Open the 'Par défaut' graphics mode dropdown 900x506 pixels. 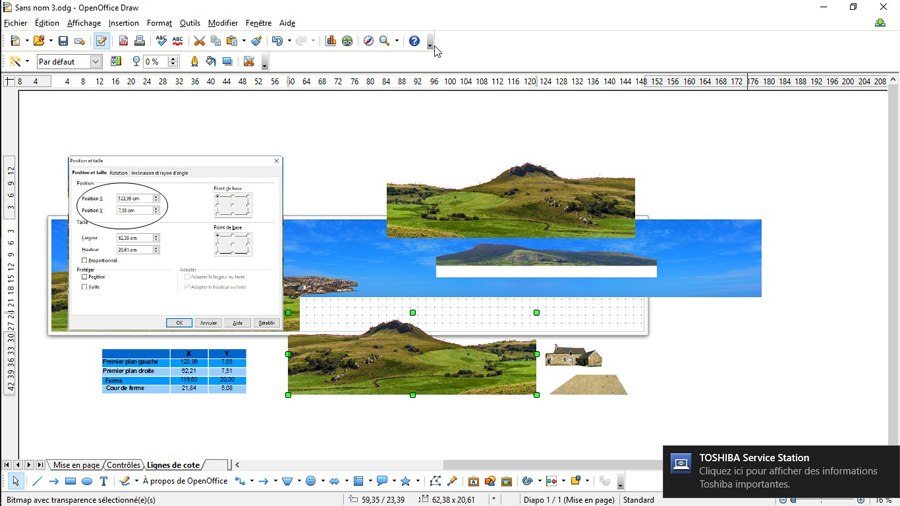coord(96,62)
